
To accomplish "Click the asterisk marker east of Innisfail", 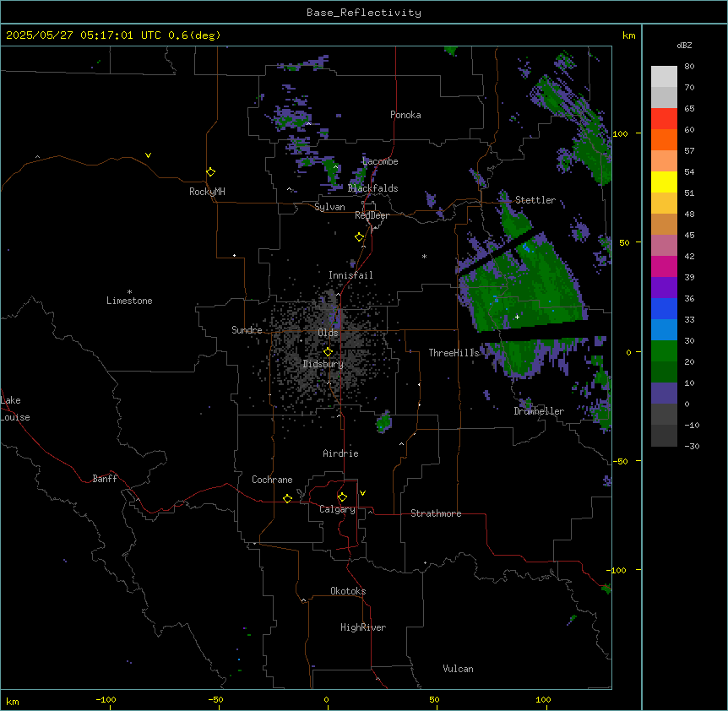I will pos(424,256).
